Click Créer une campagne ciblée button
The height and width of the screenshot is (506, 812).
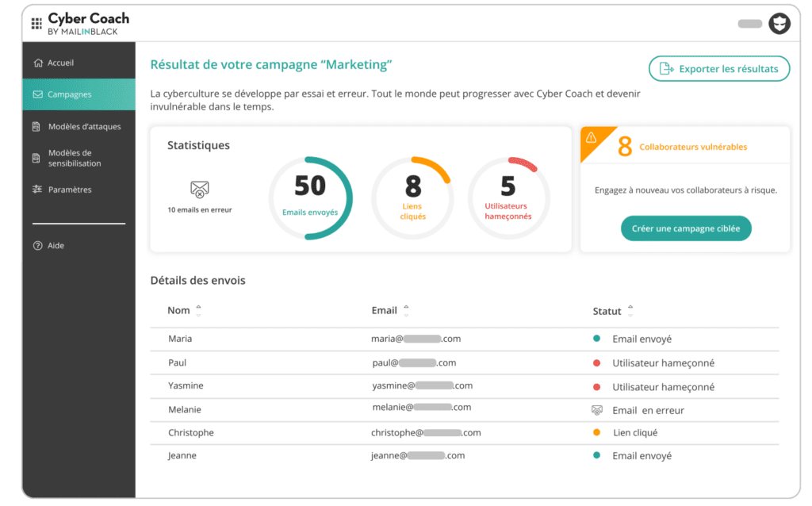[x=685, y=228]
